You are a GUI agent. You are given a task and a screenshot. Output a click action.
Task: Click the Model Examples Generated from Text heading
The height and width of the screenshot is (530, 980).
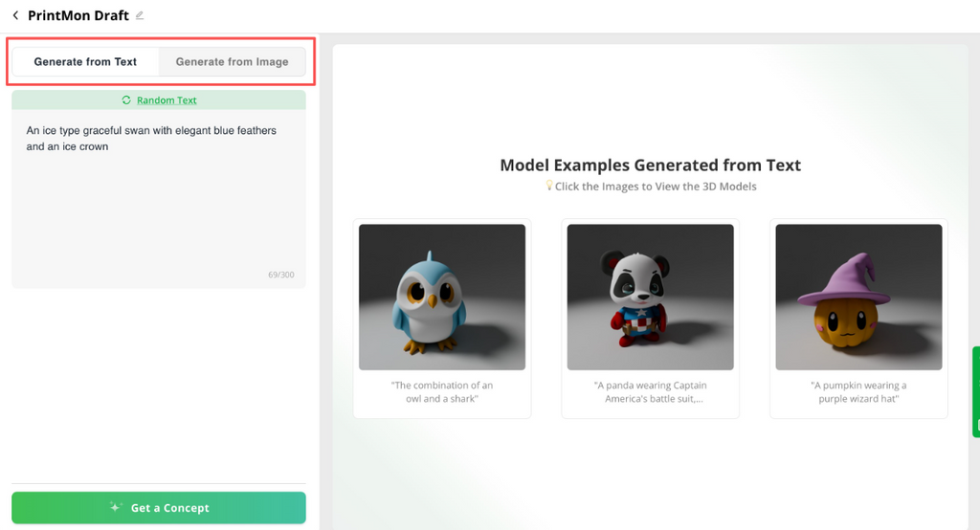[x=650, y=166]
